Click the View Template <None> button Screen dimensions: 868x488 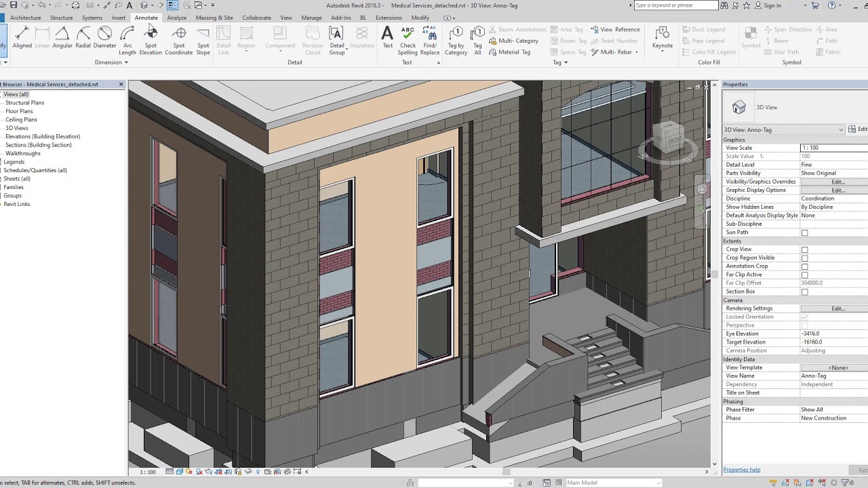838,367
